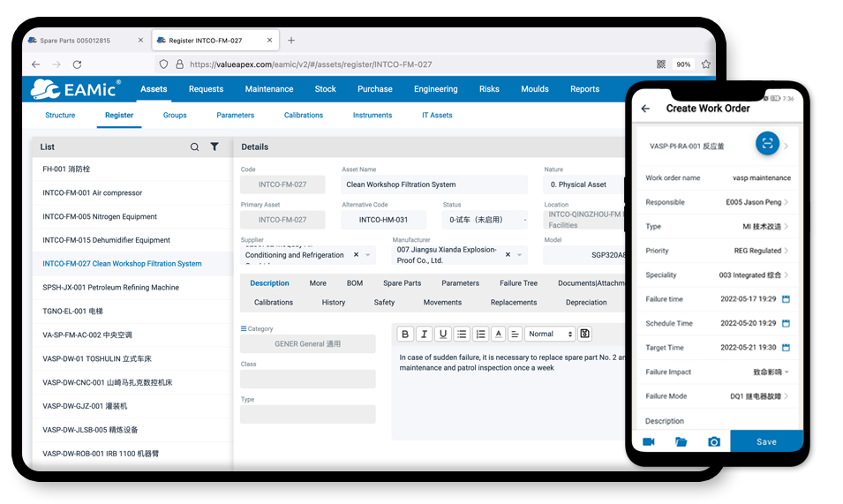This screenshot has height=504, width=843.
Task: Click the 90% zoom indicator
Action: point(683,64)
